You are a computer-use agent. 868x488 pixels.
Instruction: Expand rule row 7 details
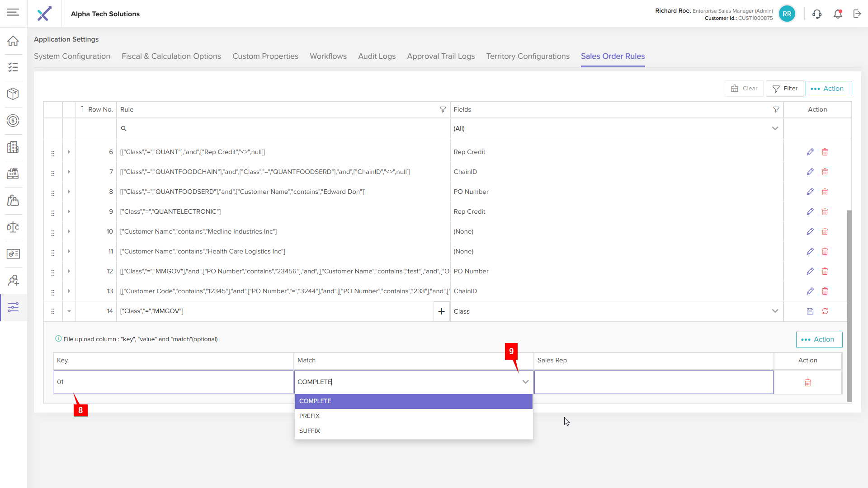(x=69, y=172)
